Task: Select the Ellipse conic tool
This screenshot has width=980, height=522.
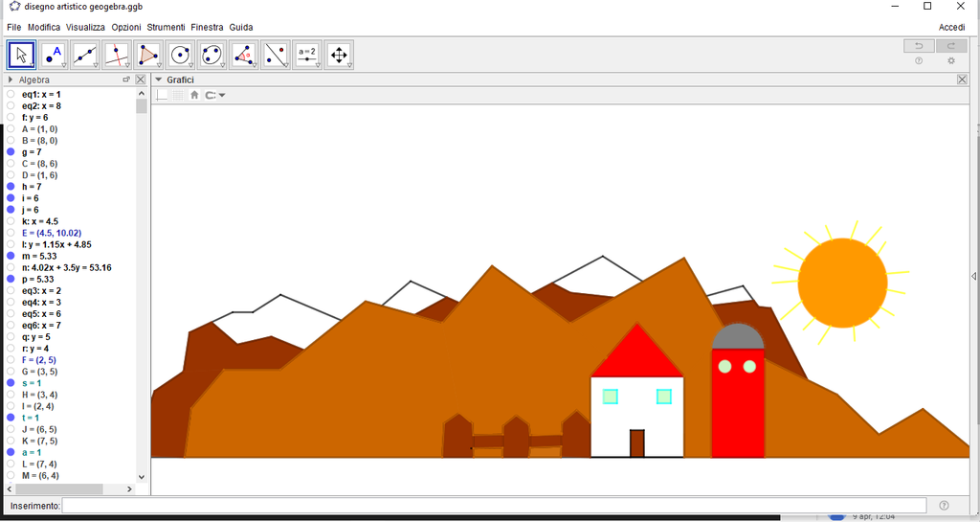Action: tap(212, 56)
